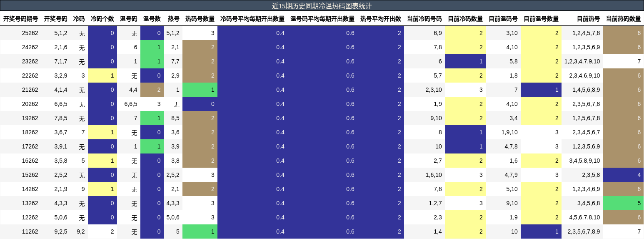The height and width of the screenshot is (239, 644).
Task: Select current warm numbers 4,7,9
Action: 511,175
